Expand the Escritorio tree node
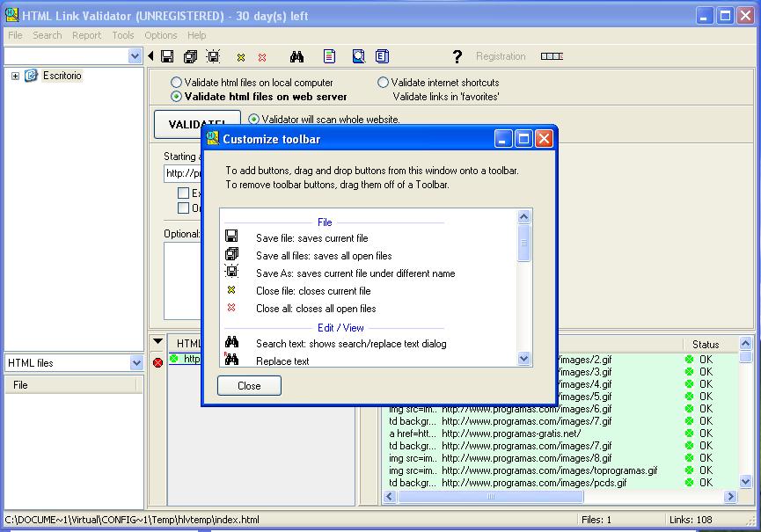 [15, 76]
